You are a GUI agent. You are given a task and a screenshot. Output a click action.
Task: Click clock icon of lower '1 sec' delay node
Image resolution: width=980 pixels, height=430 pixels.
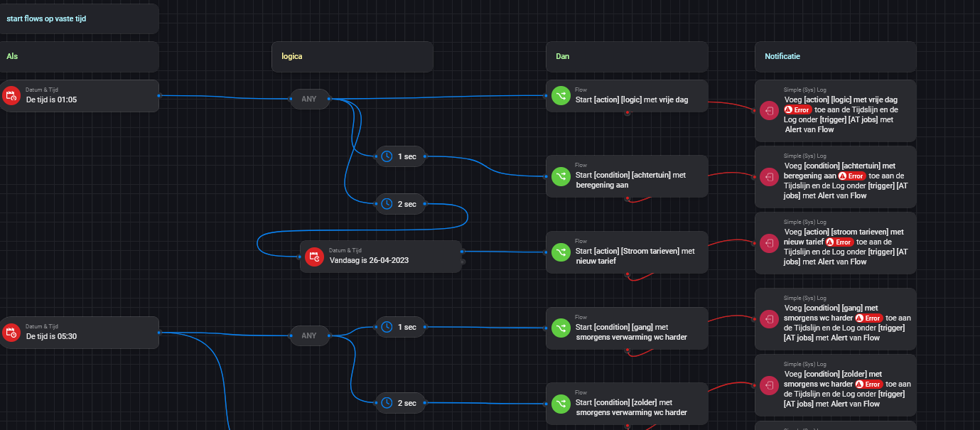[x=387, y=327]
